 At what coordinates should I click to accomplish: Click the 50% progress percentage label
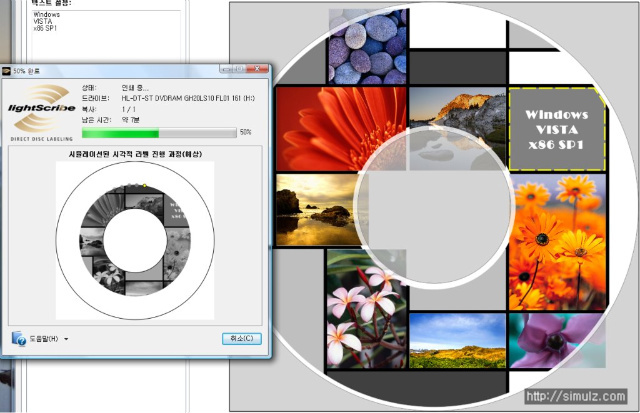tap(246, 132)
